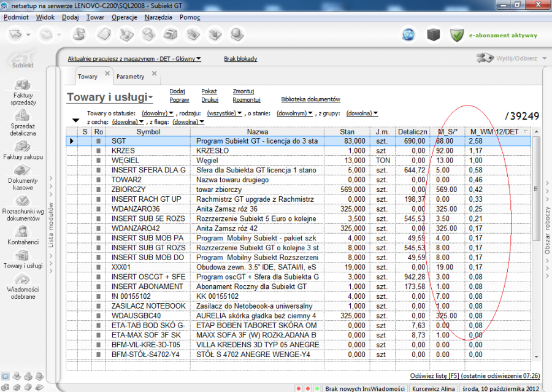Open the grupy (dowolna) dropdown
This screenshot has height=392, width=552.
362,113
